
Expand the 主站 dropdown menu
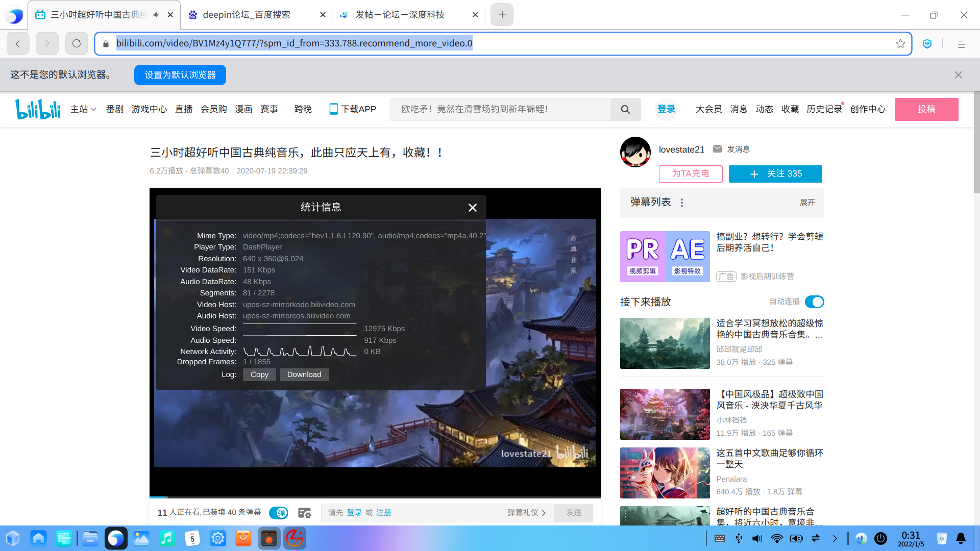[83, 109]
